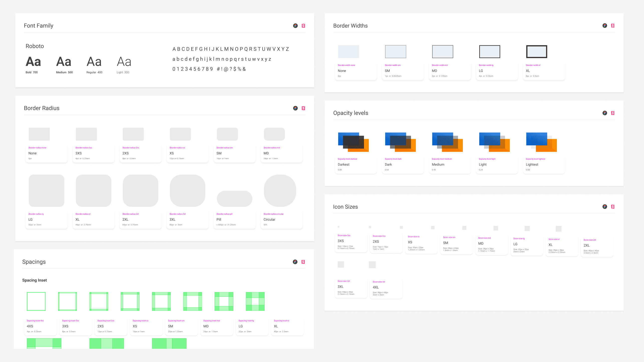
Task: Select the $spacing-inset-xl green preview square
Action: click(255, 301)
